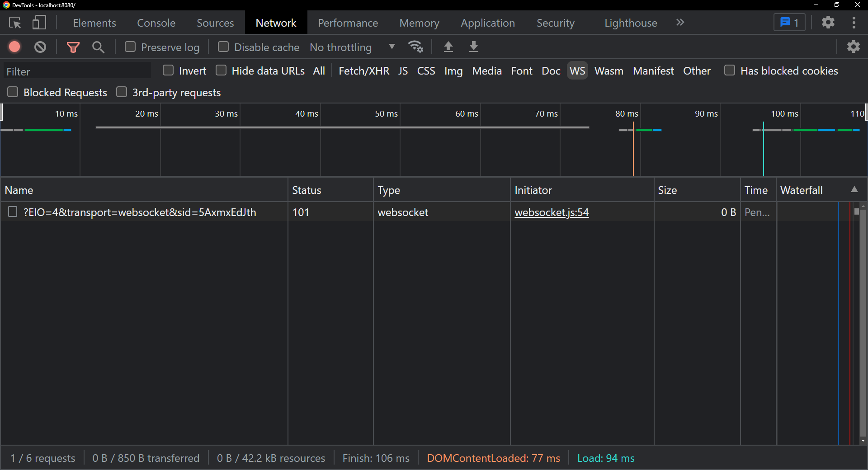
Task: Open network conditions settings
Action: pyautogui.click(x=415, y=47)
